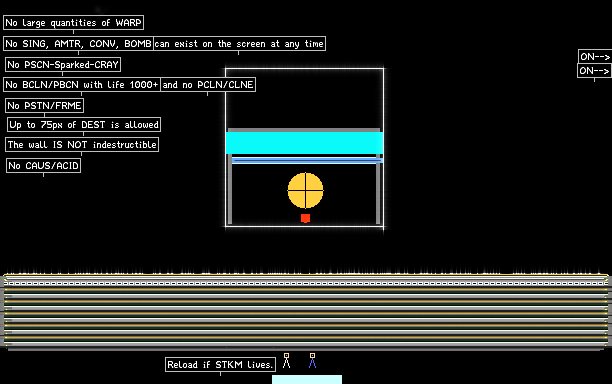Select the white stickman figure
The height and width of the screenshot is (384, 612).
(x=286, y=361)
